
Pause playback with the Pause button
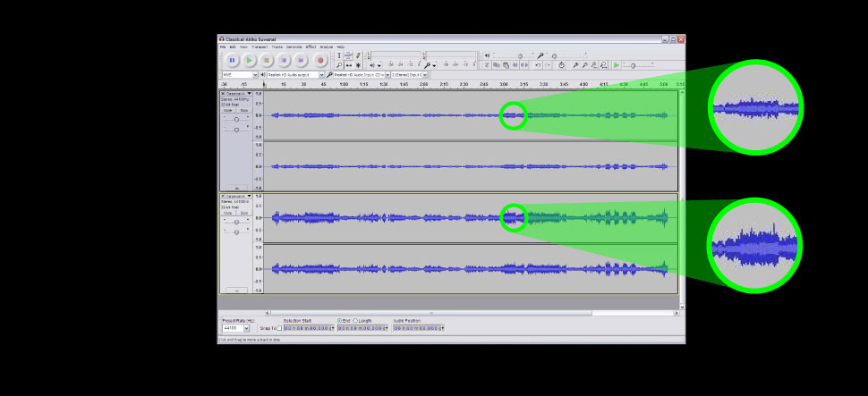pyautogui.click(x=232, y=60)
